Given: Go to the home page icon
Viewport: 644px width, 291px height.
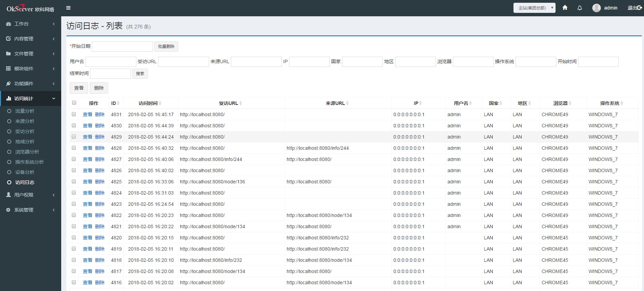Looking at the screenshot, I should click(x=565, y=7).
